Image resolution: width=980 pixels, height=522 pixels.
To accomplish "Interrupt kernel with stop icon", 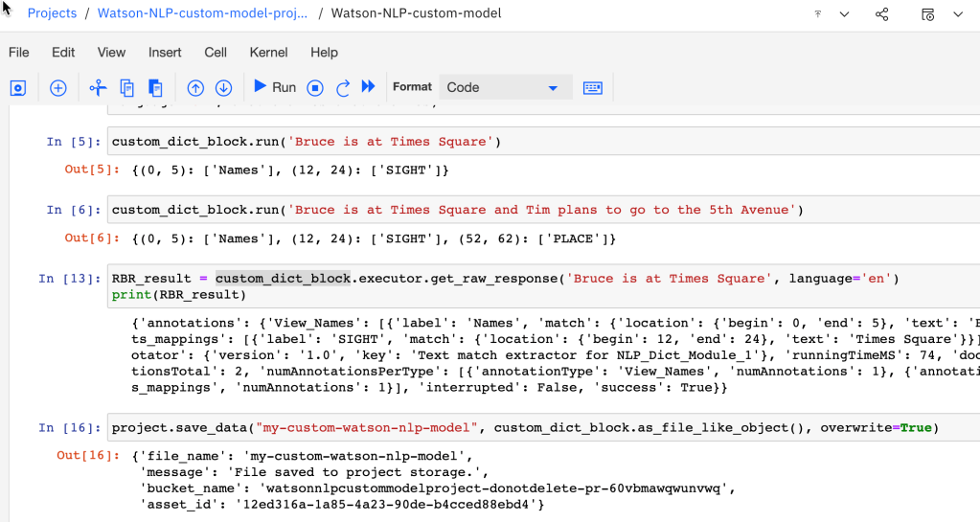I will (x=315, y=87).
